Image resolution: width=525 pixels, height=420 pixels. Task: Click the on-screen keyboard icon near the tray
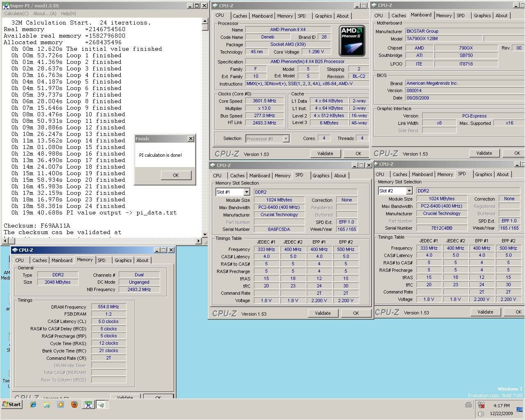468,405
